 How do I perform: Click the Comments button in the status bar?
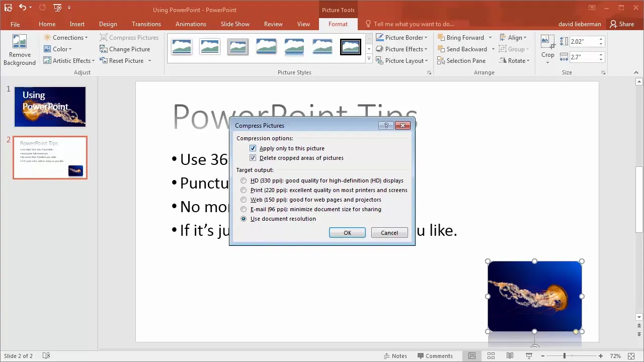434,356
